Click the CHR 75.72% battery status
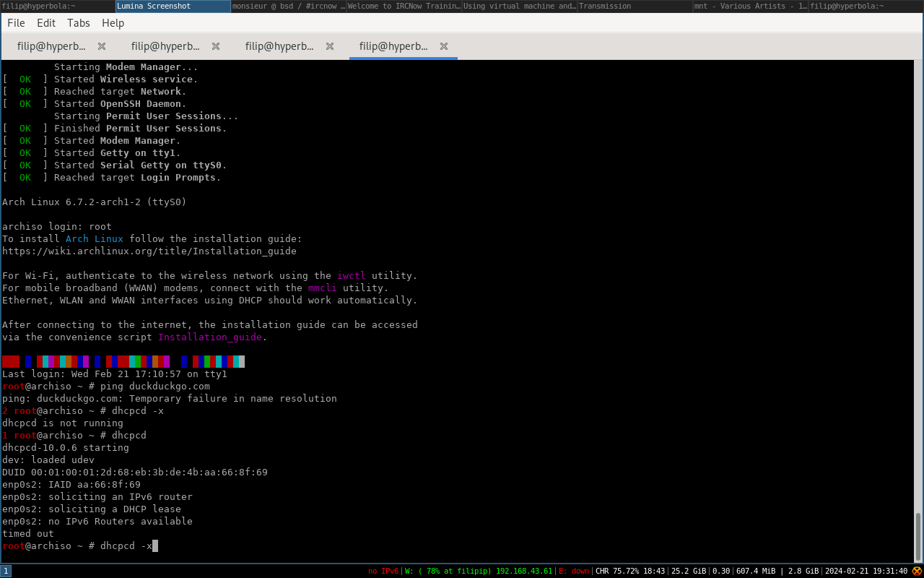The height and width of the screenshot is (578, 924). (630, 571)
